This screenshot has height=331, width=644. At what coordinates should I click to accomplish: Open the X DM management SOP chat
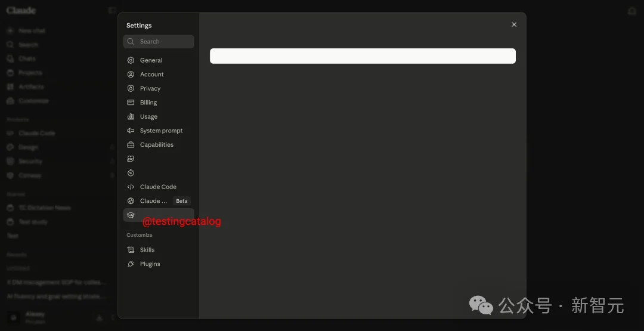click(x=57, y=283)
